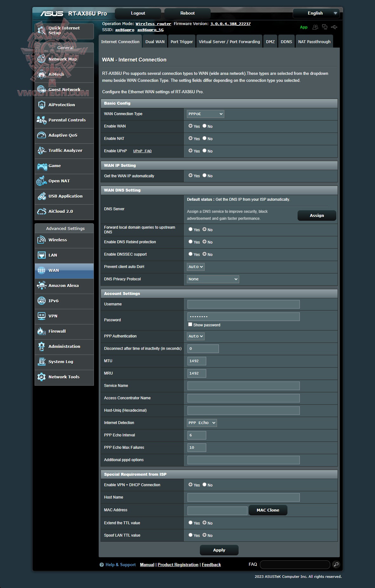
Task: Open the Internet Detection dropdown
Action: click(202, 423)
